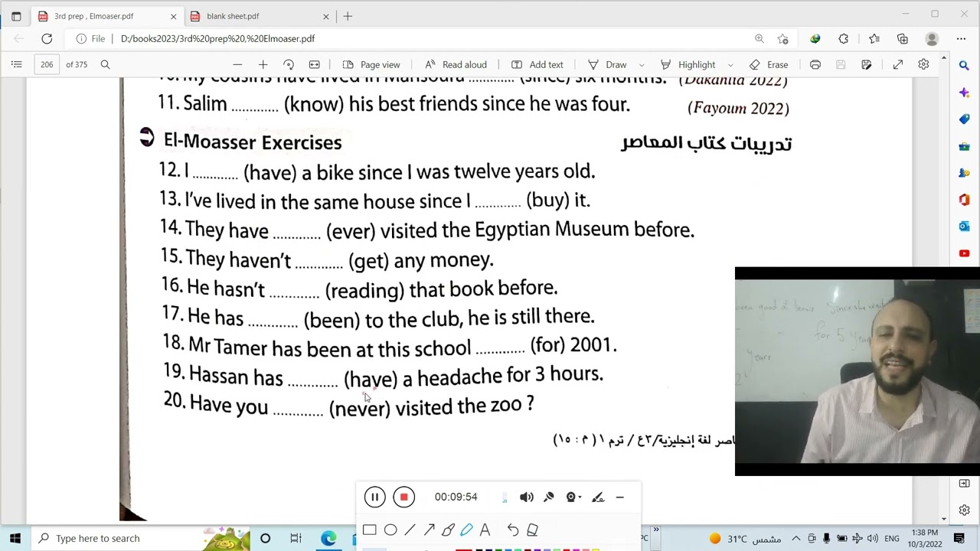Open browser zoom magnifier in address bar
Image resolution: width=980 pixels, height=551 pixels.
tap(759, 38)
